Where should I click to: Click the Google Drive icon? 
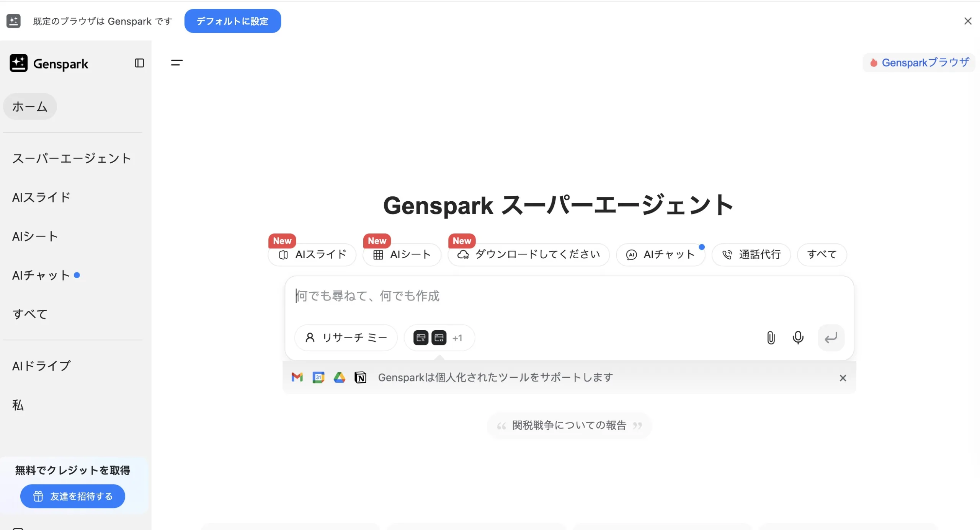[340, 377]
